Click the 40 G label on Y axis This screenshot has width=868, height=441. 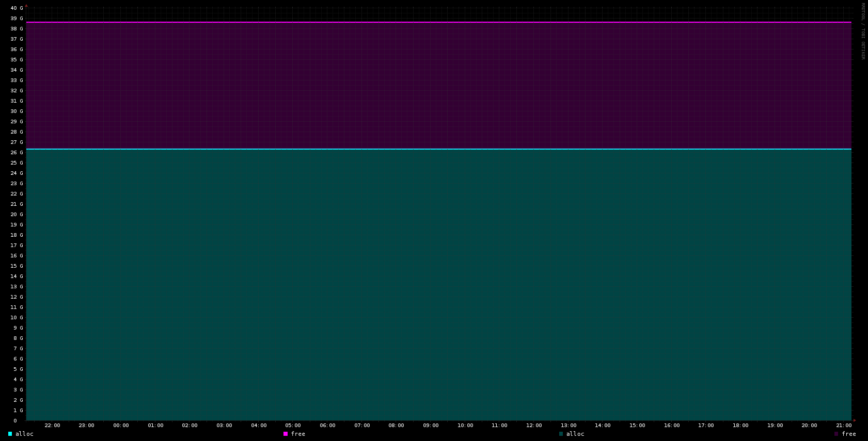17,8
